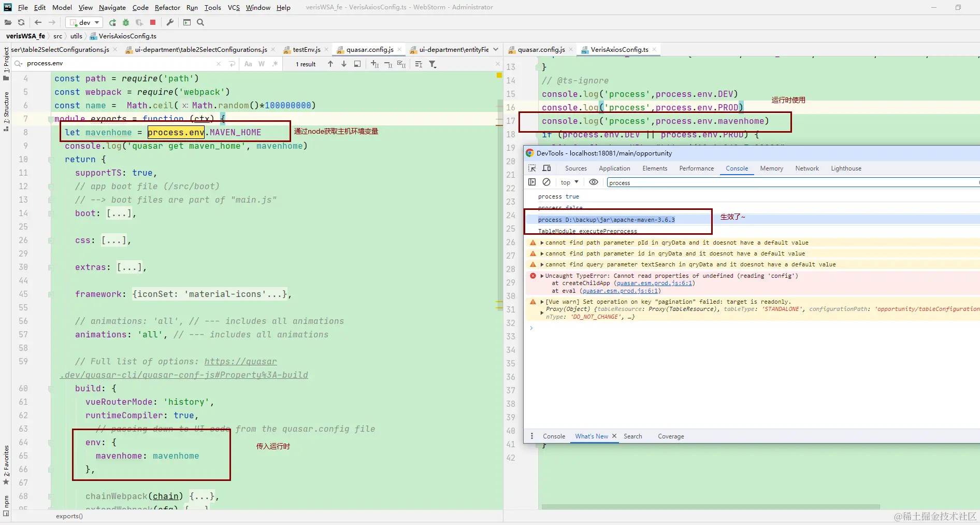
Task: Click the inspect element selector icon
Action: pyautogui.click(x=532, y=168)
